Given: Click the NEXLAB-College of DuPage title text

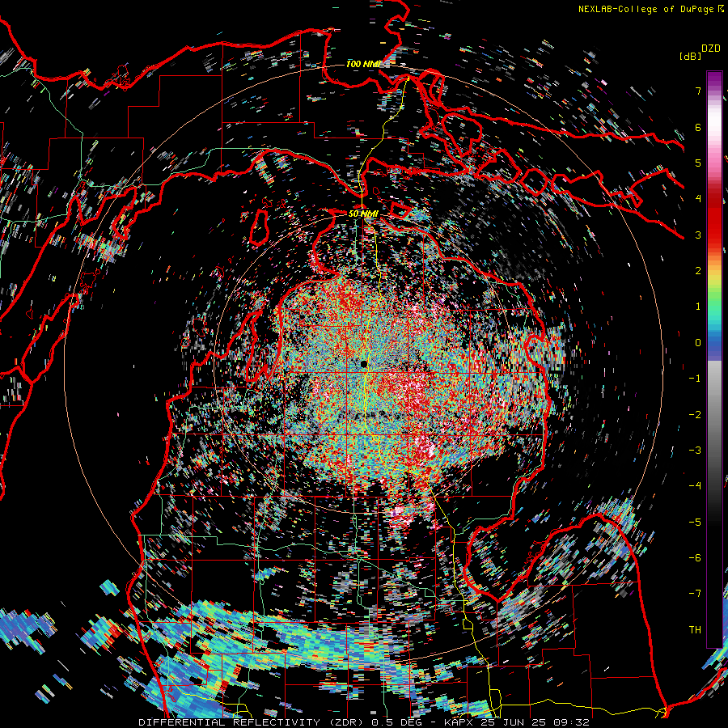Looking at the screenshot, I should tap(645, 9).
